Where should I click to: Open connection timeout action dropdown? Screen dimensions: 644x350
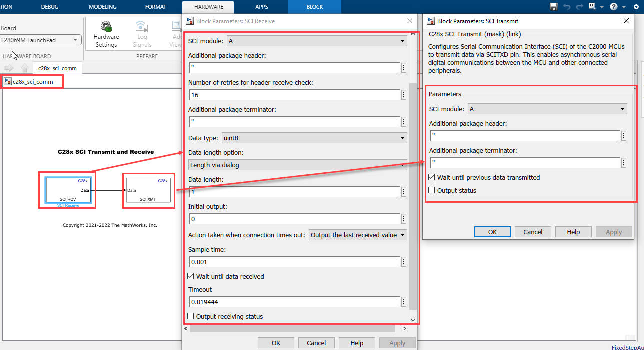click(x=358, y=235)
